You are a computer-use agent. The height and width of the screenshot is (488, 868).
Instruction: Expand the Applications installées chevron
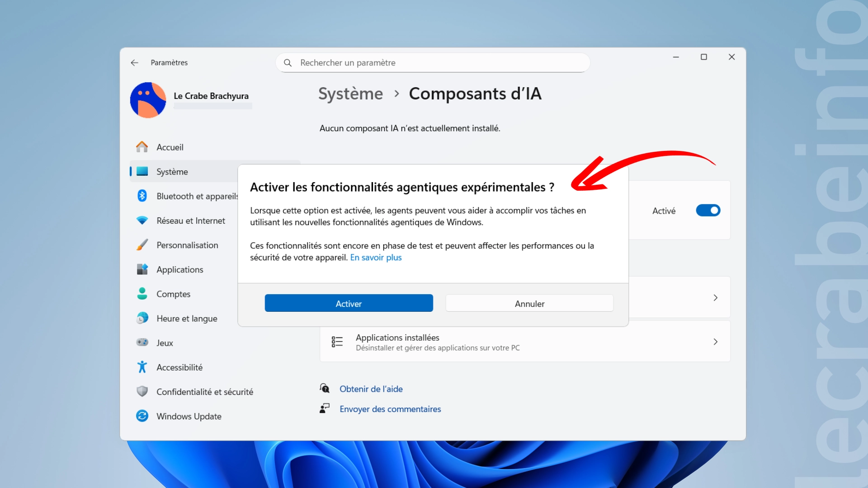715,342
